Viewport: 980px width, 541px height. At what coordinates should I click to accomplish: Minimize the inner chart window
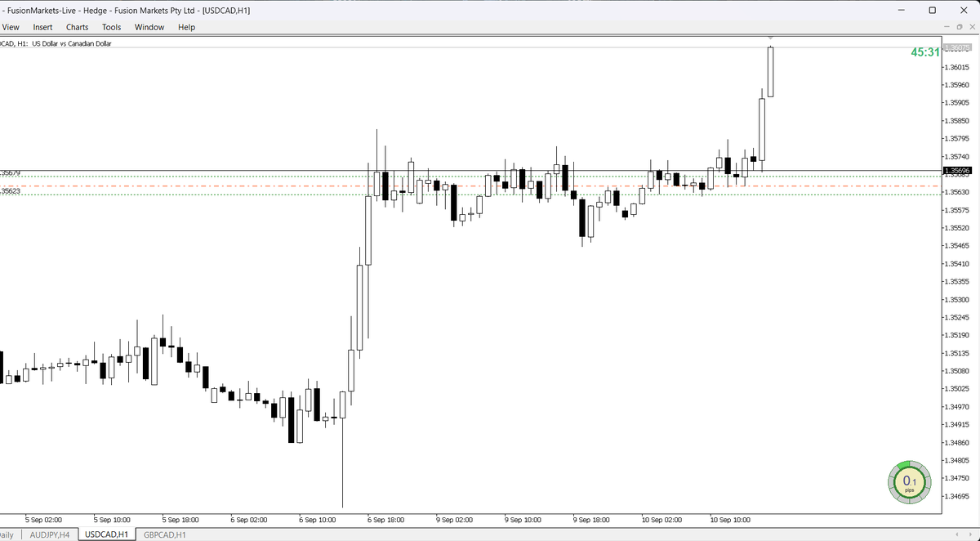(x=947, y=27)
